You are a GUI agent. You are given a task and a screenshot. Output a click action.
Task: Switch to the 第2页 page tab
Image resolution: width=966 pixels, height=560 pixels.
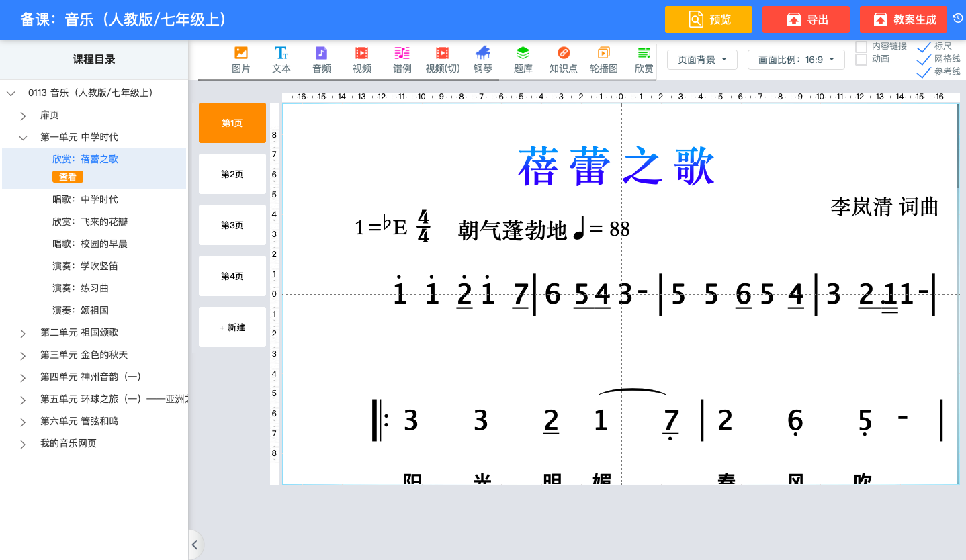coord(232,174)
